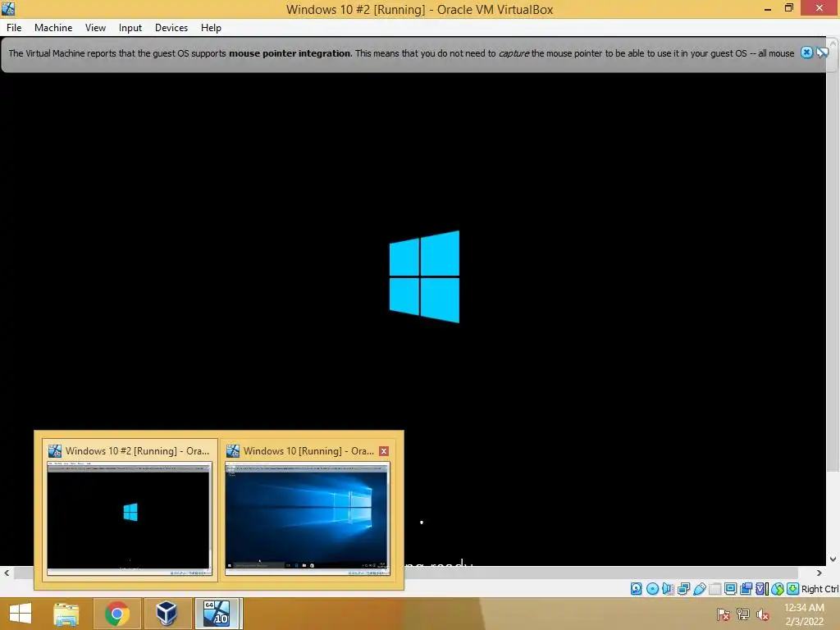Click the display settings status icon
This screenshot has width=840, height=630.
click(730, 589)
